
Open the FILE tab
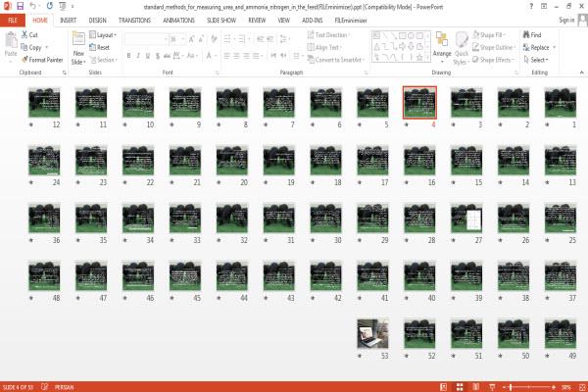(13, 21)
